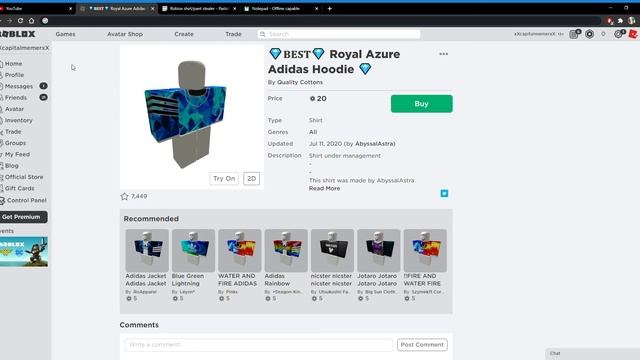Open the Roblox home logo

(18, 34)
